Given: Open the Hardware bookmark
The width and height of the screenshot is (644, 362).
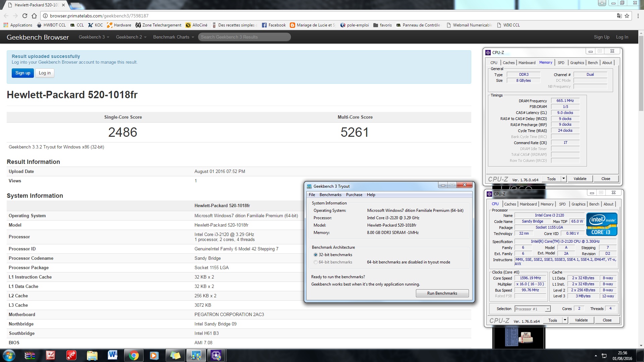Looking at the screenshot, I should (119, 25).
